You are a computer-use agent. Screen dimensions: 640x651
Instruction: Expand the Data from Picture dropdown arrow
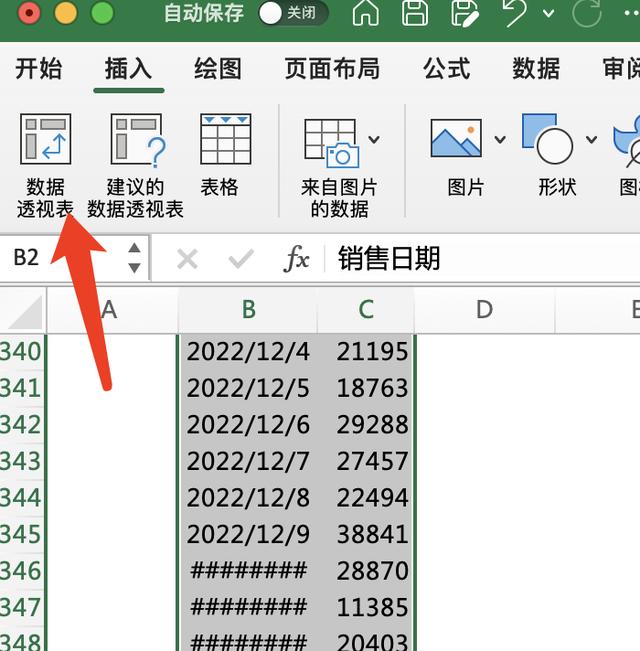374,139
